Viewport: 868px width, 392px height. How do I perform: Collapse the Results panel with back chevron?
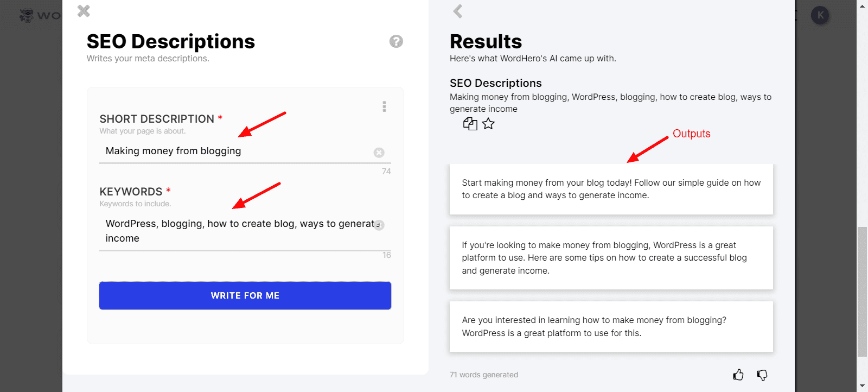(x=458, y=11)
